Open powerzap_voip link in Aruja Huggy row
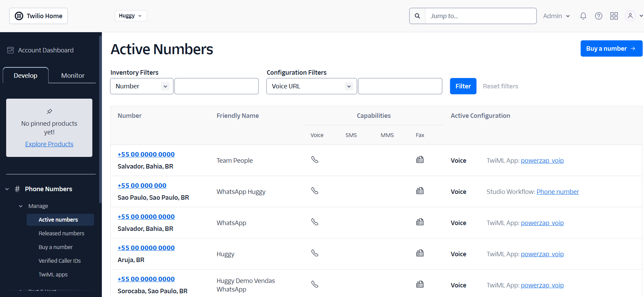This screenshot has width=644, height=297. 542,254
